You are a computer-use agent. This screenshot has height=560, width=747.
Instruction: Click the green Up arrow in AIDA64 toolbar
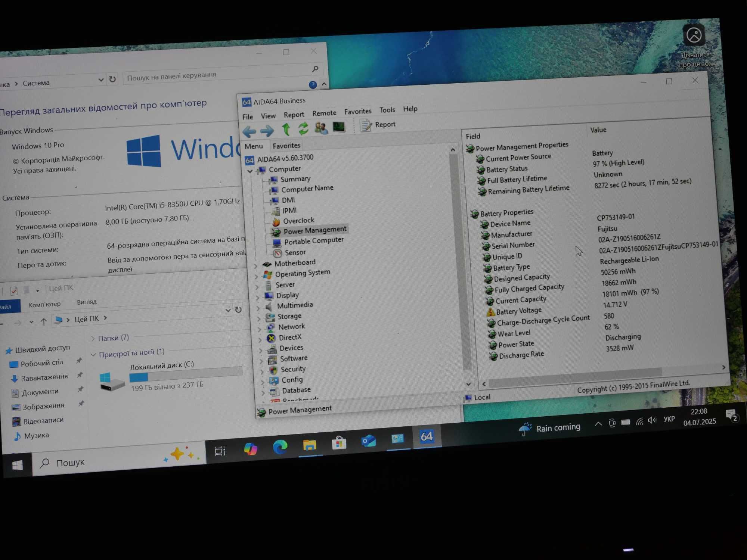click(286, 130)
